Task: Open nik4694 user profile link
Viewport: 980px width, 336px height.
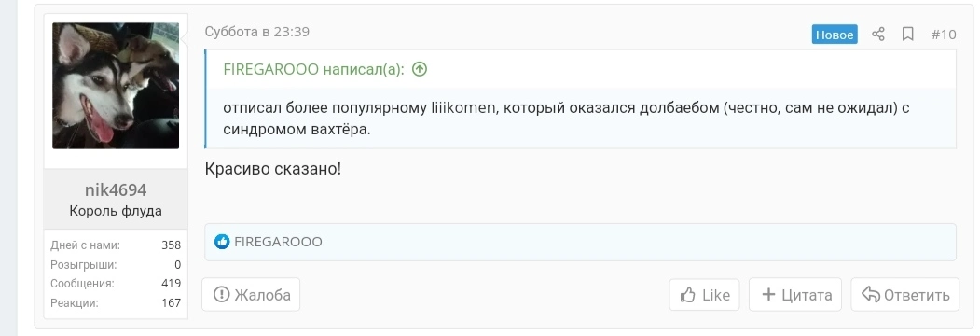Action: 116,189
